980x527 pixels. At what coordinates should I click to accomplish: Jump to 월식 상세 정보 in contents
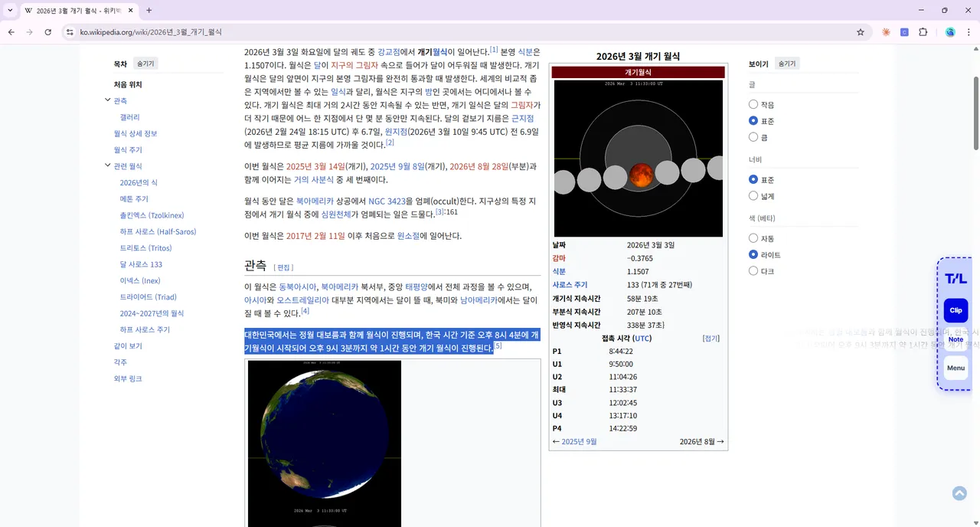136,133
